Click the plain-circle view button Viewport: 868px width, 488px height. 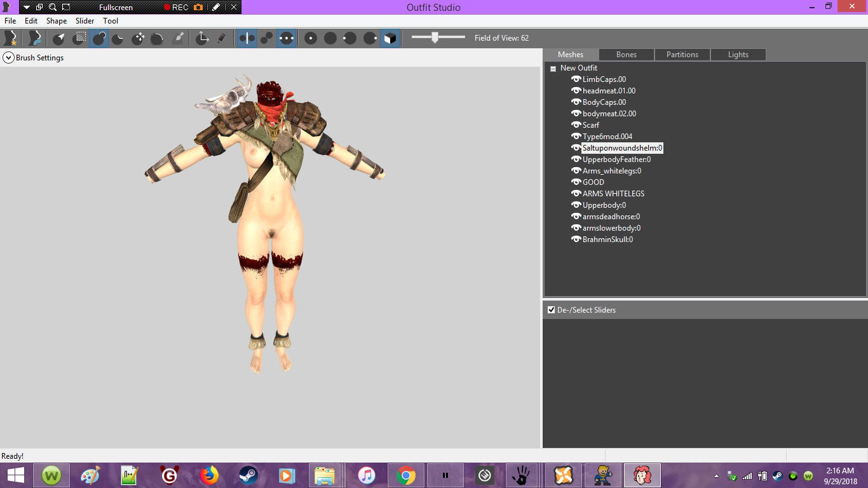tap(330, 38)
